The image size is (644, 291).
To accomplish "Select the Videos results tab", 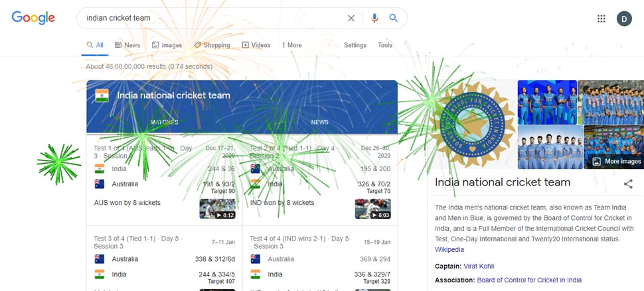I will pyautogui.click(x=256, y=45).
